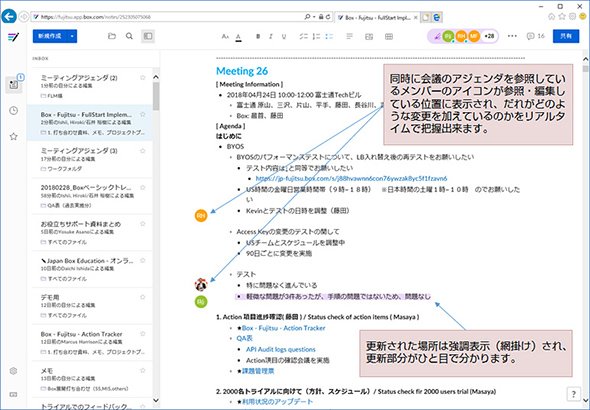Click the 新規作成 button
Image resolution: width=590 pixels, height=410 pixels.
click(x=50, y=36)
